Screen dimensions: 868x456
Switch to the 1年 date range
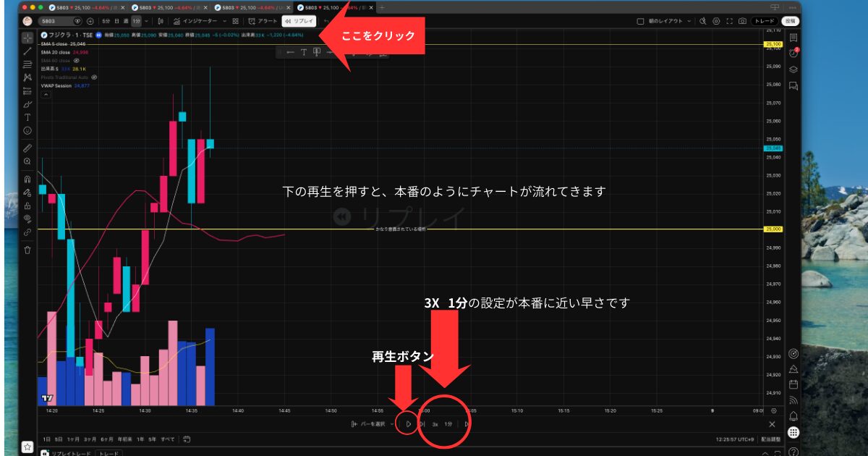(x=139, y=439)
